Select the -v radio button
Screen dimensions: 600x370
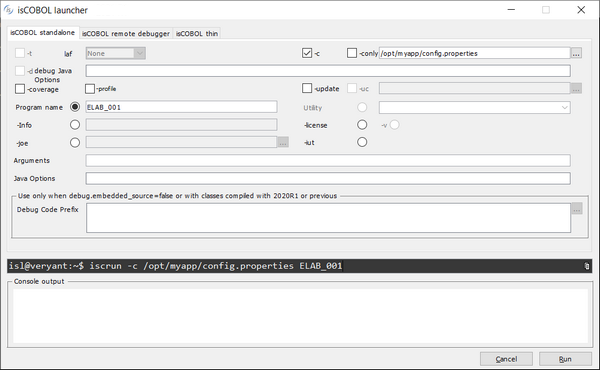coord(395,125)
